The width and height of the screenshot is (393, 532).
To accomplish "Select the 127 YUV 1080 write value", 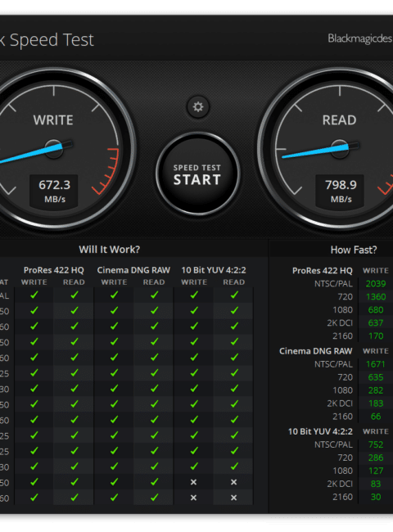I will pyautogui.click(x=376, y=471).
